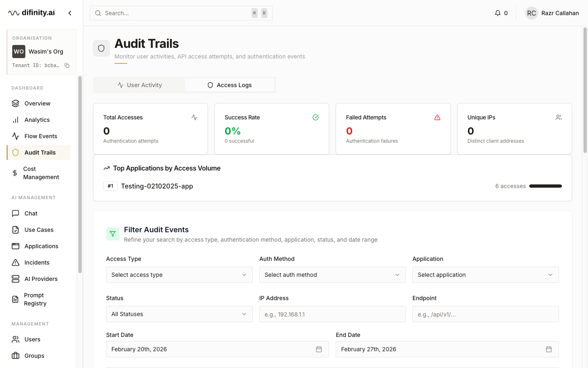The width and height of the screenshot is (588, 368).
Task: Go to Analytics page
Action: coord(38,120)
